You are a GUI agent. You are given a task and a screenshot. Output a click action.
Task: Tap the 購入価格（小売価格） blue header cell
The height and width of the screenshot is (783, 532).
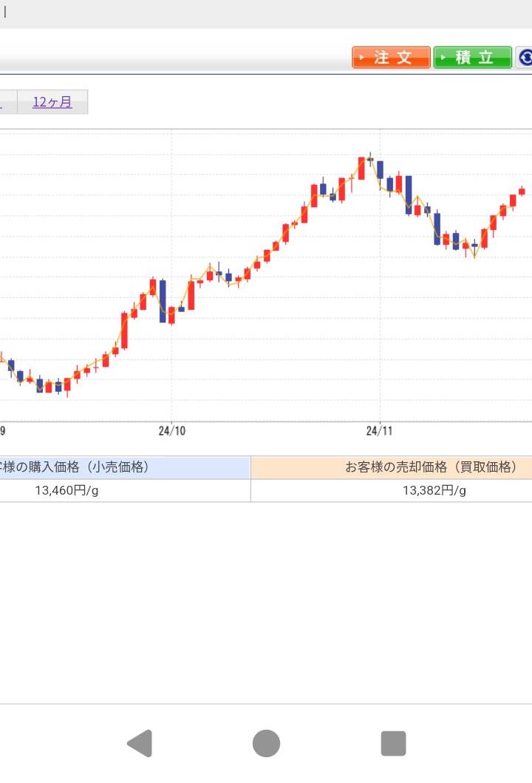pos(125,467)
